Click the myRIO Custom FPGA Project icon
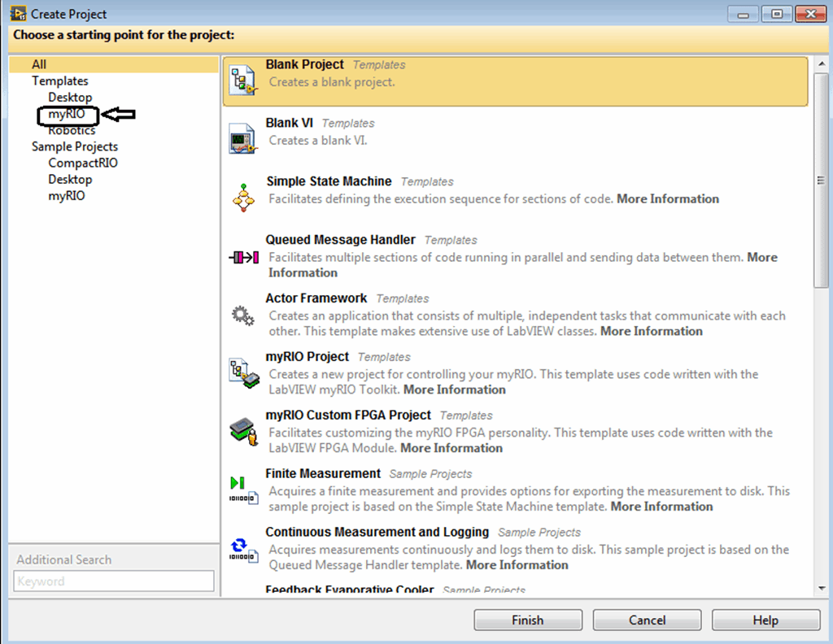This screenshot has width=833, height=644. click(x=244, y=431)
